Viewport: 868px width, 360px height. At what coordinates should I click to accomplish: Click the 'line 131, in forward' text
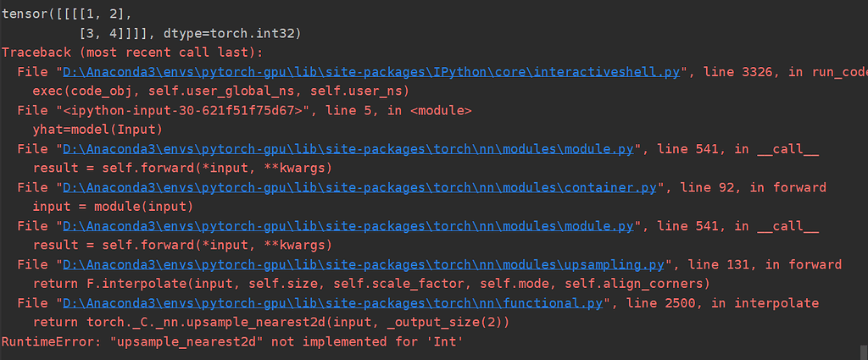click(x=760, y=264)
